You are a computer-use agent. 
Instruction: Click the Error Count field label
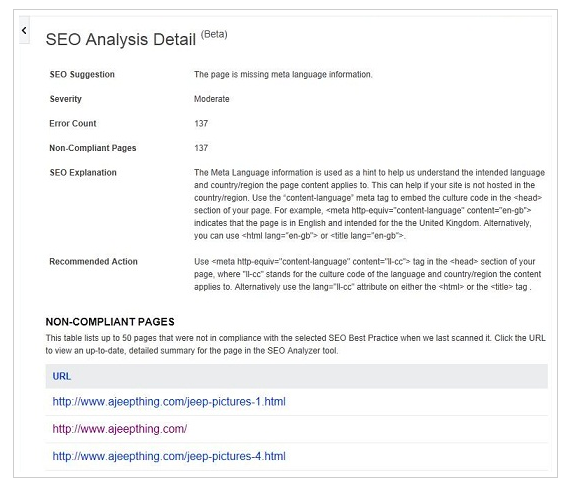click(x=72, y=123)
